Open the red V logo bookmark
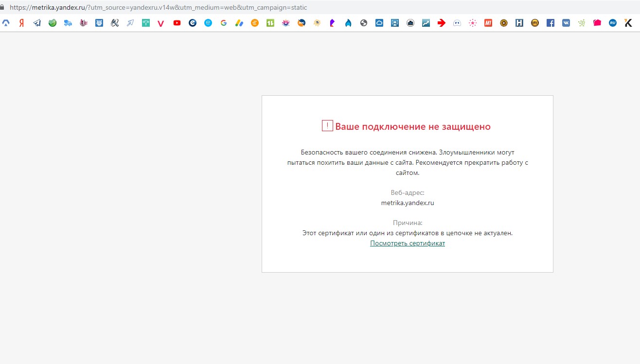 click(x=161, y=23)
